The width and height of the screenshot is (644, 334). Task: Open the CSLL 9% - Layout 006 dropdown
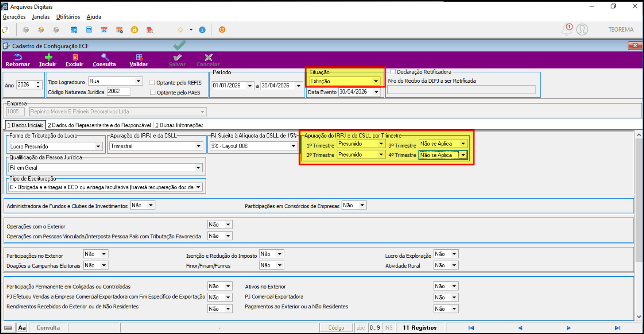click(293, 146)
